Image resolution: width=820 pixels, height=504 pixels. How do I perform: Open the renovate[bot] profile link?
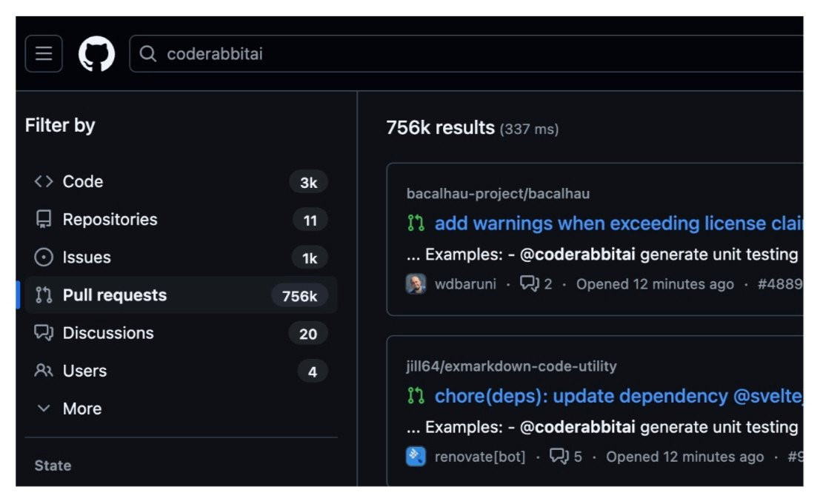pyautogui.click(x=480, y=457)
